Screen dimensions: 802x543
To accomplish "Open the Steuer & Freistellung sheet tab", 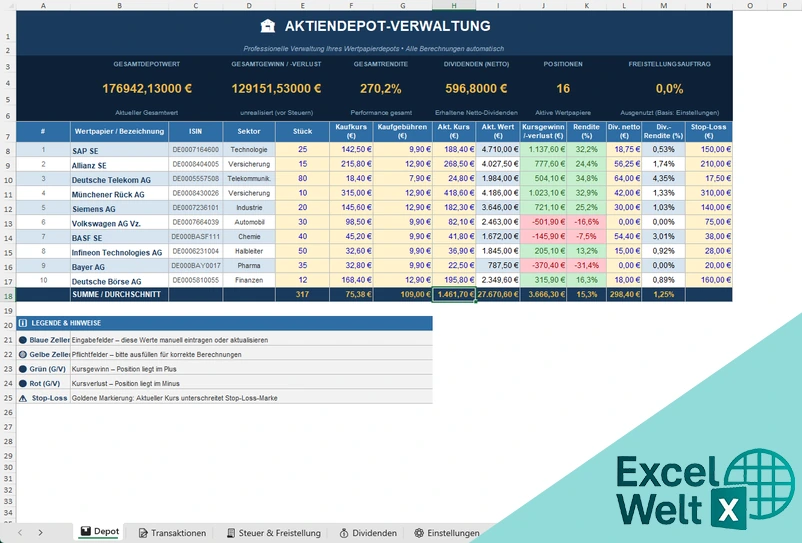I will click(x=274, y=533).
